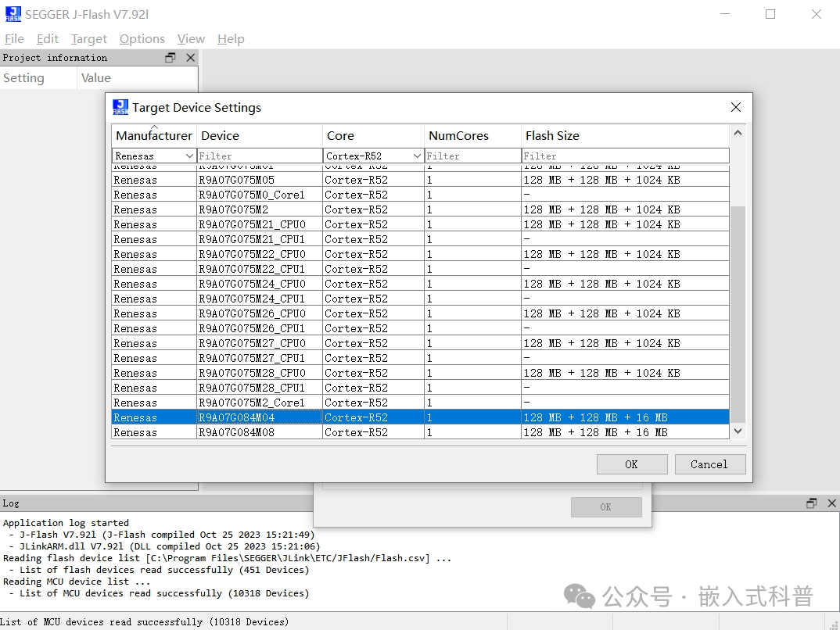Sort by the Core column header
840x630 pixels.
pos(373,136)
